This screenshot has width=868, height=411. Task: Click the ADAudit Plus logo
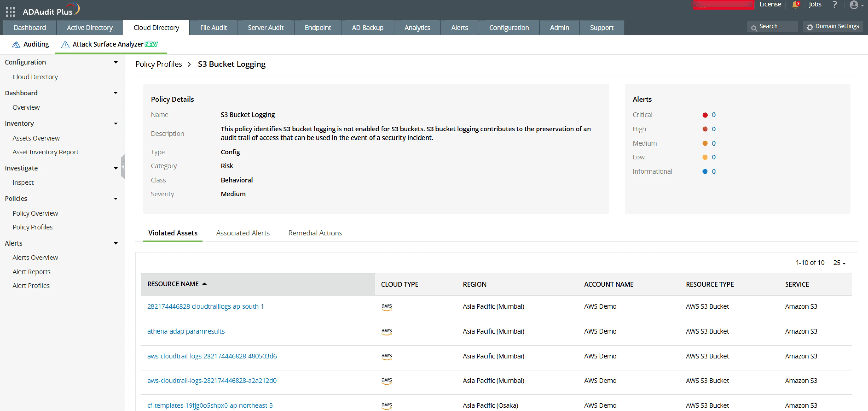point(51,10)
